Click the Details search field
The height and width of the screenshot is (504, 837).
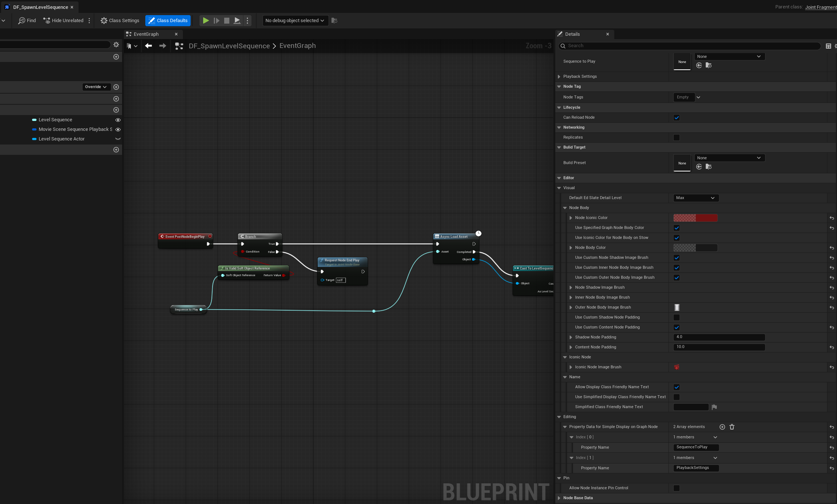pos(690,46)
